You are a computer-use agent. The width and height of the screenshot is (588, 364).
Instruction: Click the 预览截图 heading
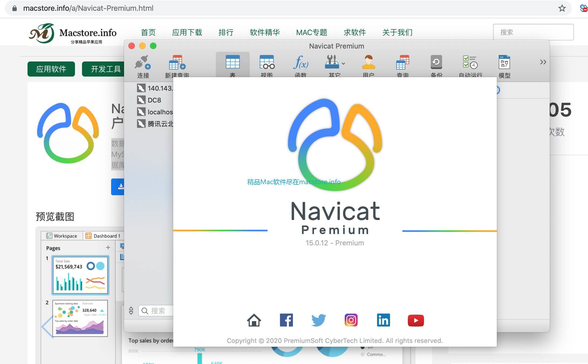pos(55,217)
